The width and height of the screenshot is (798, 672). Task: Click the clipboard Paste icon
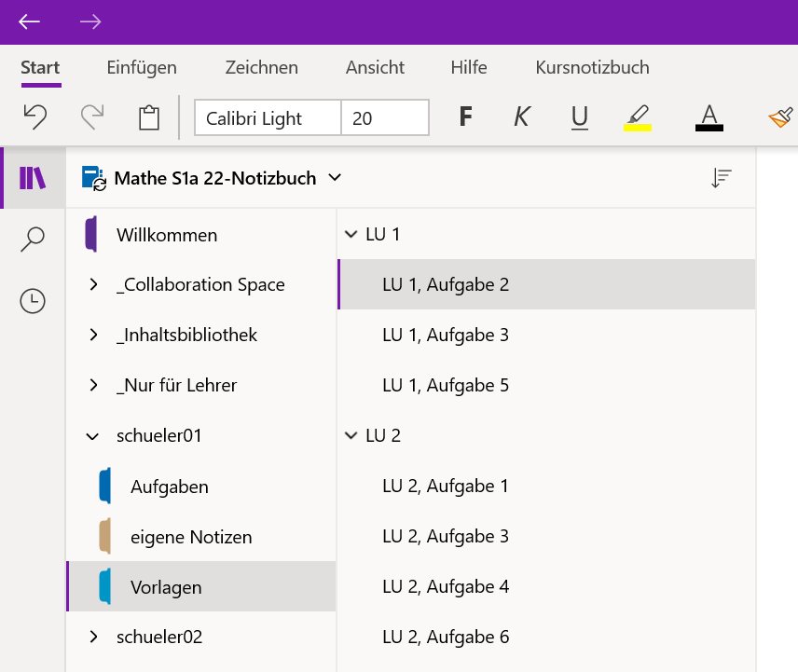tap(148, 117)
